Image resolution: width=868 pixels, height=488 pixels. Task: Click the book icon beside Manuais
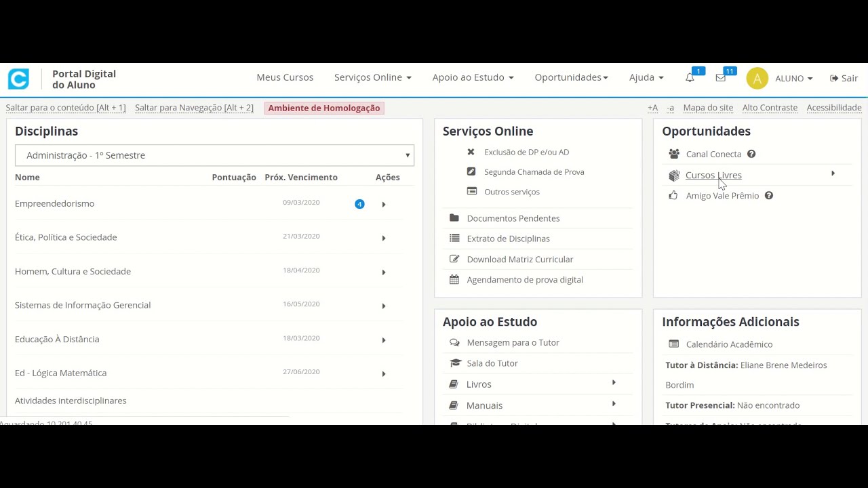(x=454, y=405)
